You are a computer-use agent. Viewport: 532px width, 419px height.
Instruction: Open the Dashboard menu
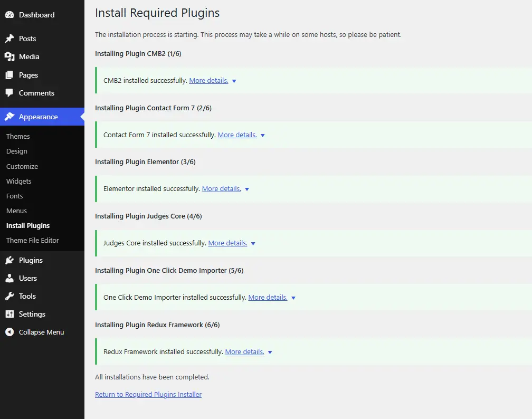pyautogui.click(x=36, y=15)
